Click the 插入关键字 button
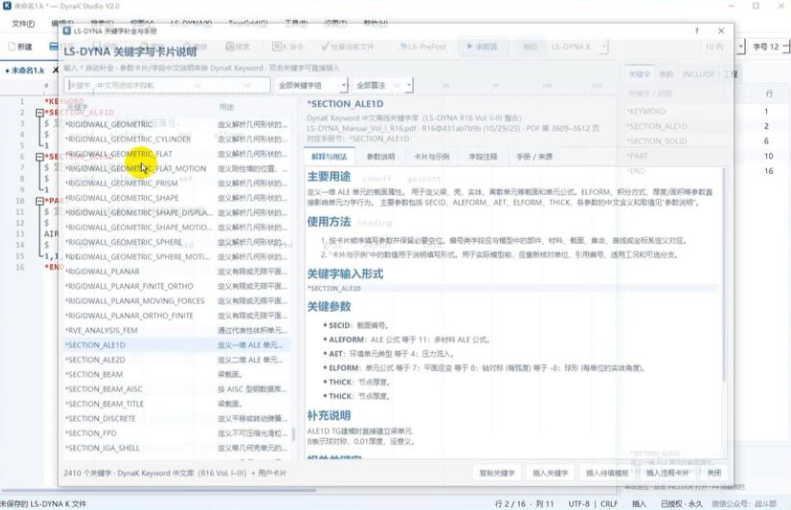Viewport: 791px width, 510px height. point(550,473)
